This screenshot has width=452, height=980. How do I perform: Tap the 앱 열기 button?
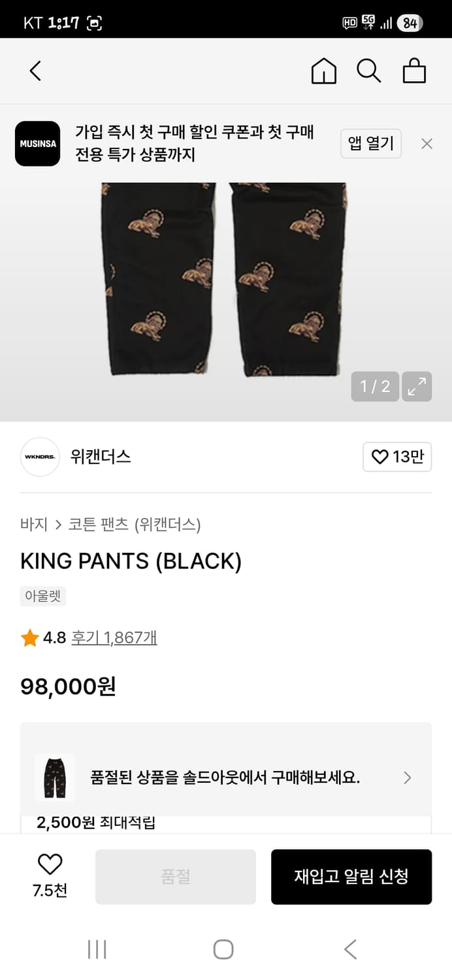(x=371, y=143)
